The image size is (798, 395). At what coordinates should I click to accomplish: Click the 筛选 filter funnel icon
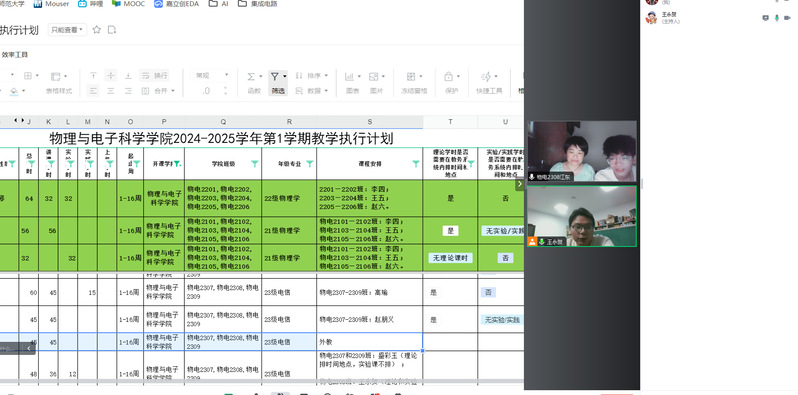(274, 77)
